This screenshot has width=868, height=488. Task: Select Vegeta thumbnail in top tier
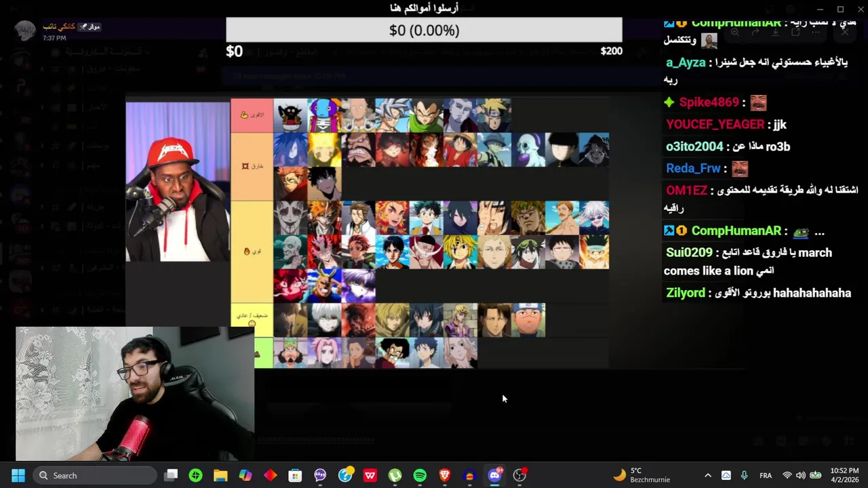(x=426, y=115)
